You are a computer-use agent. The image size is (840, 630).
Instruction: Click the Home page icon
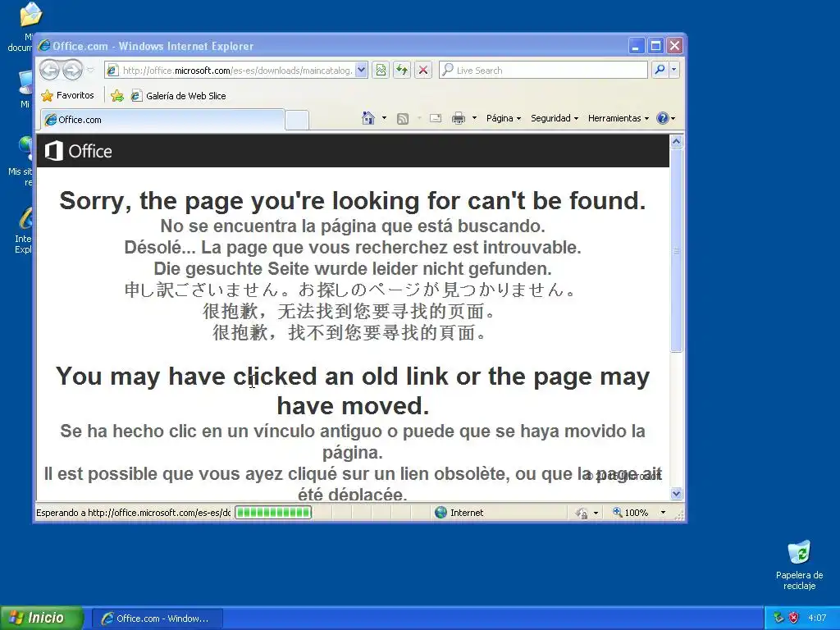pos(368,118)
